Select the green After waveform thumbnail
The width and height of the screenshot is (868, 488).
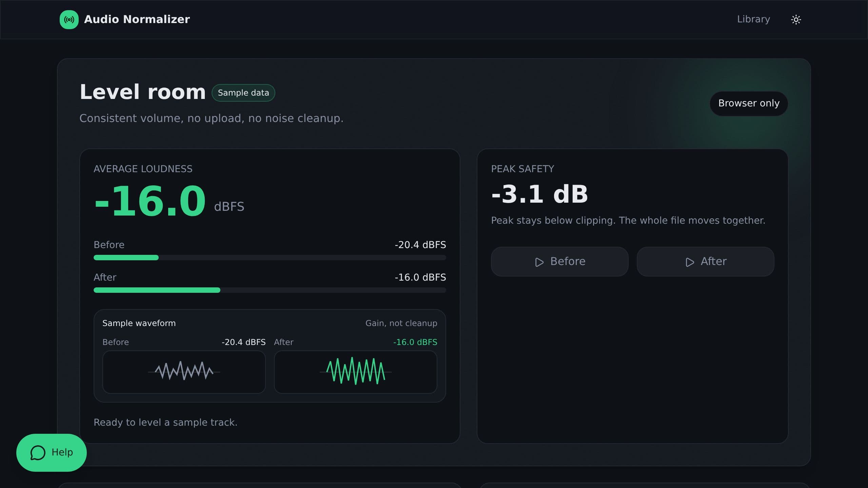pyautogui.click(x=355, y=372)
